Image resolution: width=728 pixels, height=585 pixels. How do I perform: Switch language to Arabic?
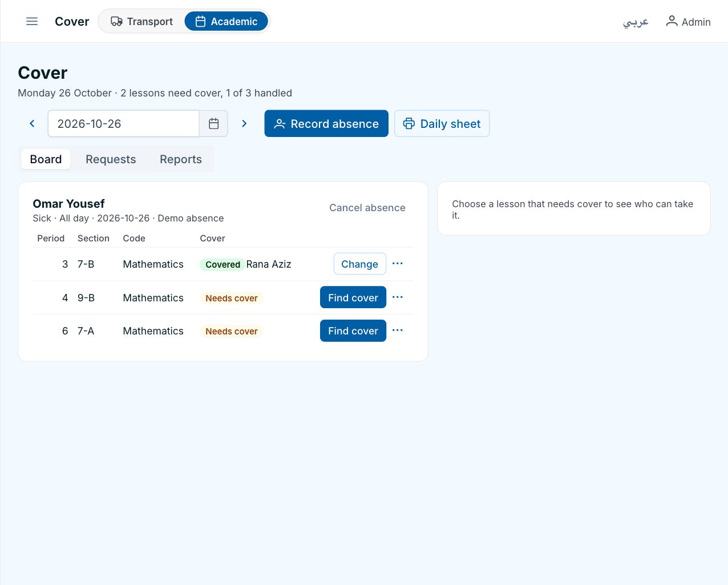[x=636, y=22]
